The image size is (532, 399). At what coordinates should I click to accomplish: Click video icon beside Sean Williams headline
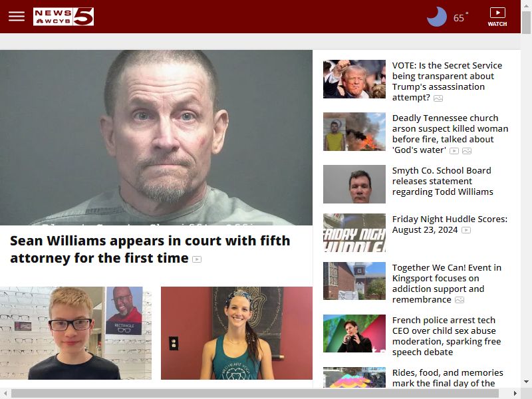[197, 259]
